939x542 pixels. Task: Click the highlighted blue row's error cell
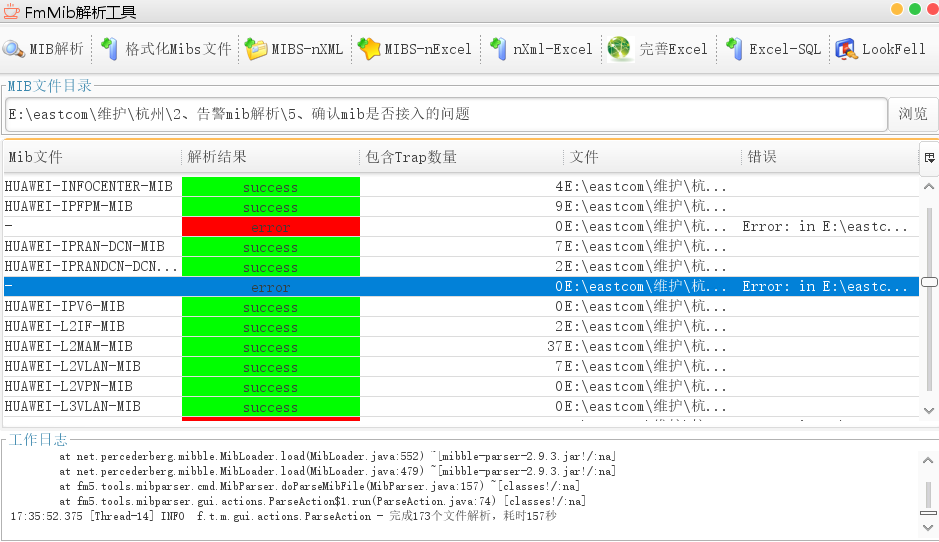tap(271, 287)
